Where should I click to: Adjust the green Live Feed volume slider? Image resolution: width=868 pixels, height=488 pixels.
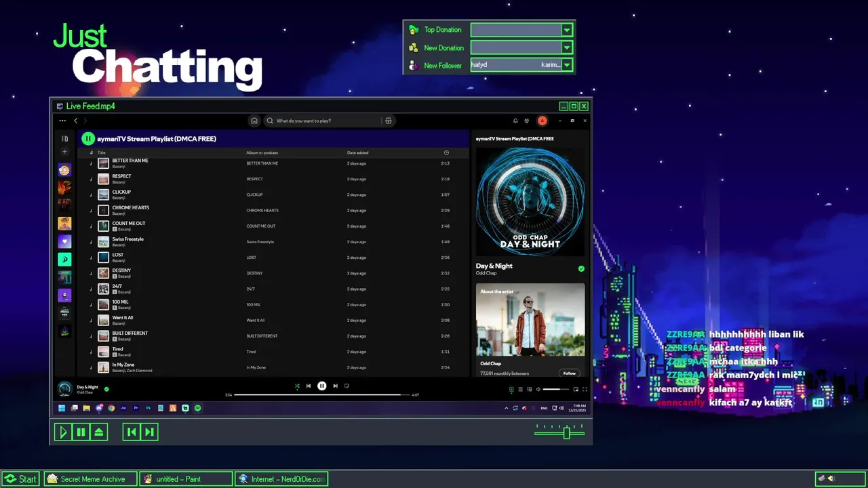coord(560,432)
